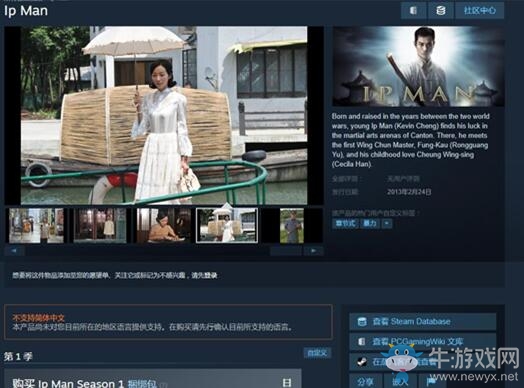The width and height of the screenshot is (524, 388).
Task: Select the highlighted parasol boat thumbnail
Action: pos(227,226)
